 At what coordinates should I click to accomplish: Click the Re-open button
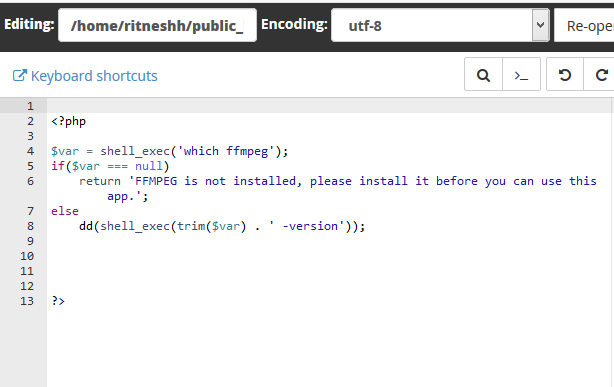pyautogui.click(x=585, y=25)
